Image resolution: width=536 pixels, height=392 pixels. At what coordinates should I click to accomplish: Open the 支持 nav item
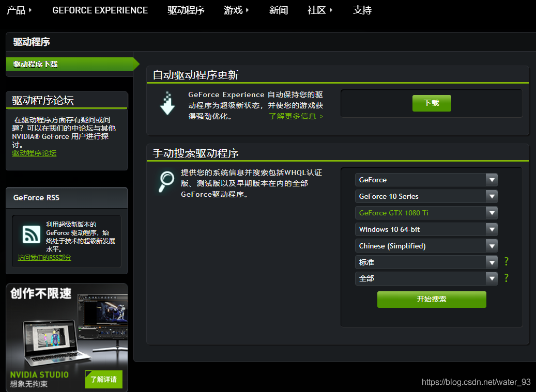(x=362, y=10)
